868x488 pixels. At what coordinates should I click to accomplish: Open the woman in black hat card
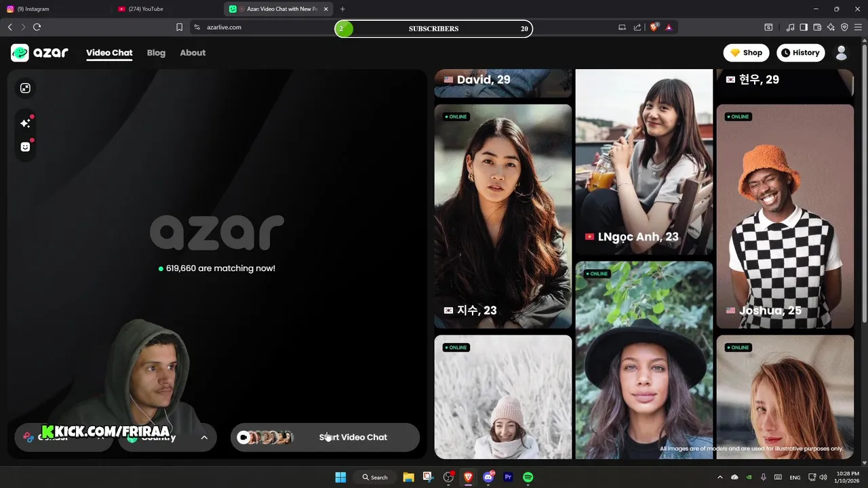point(644,360)
